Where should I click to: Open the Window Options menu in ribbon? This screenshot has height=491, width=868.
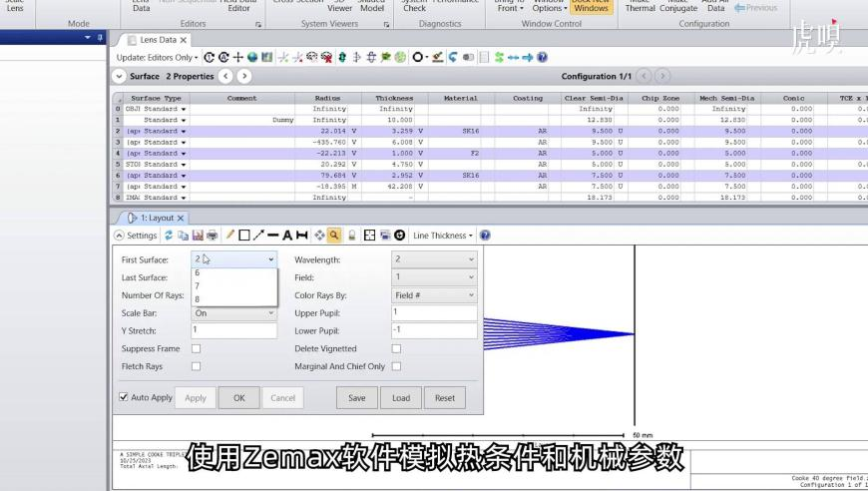pyautogui.click(x=549, y=7)
